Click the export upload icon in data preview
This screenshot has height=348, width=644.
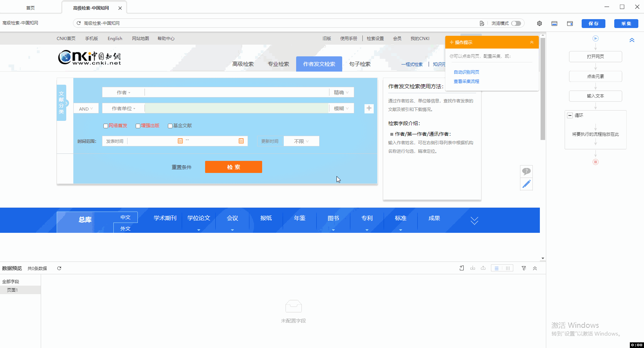(x=483, y=268)
